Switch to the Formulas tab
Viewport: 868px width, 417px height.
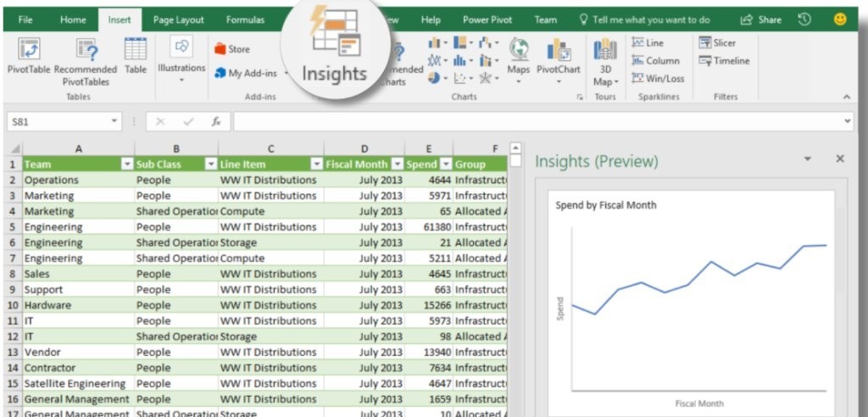[x=245, y=20]
